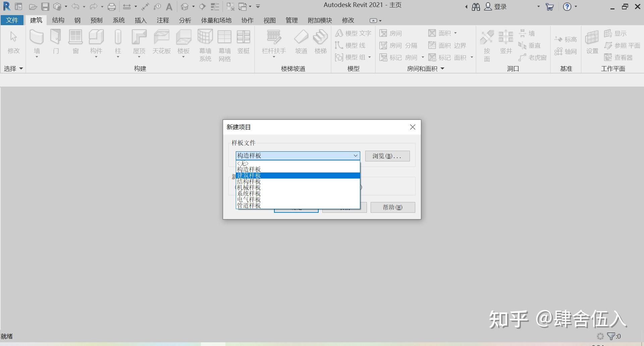This screenshot has height=346, width=644.
Task: Switch to the View (视图) tab
Action: click(x=269, y=20)
